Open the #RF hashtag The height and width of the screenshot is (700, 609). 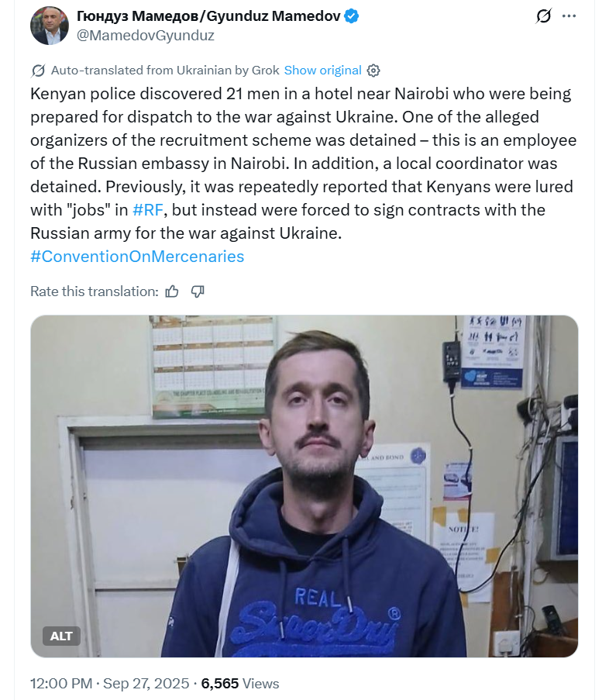[148, 210]
